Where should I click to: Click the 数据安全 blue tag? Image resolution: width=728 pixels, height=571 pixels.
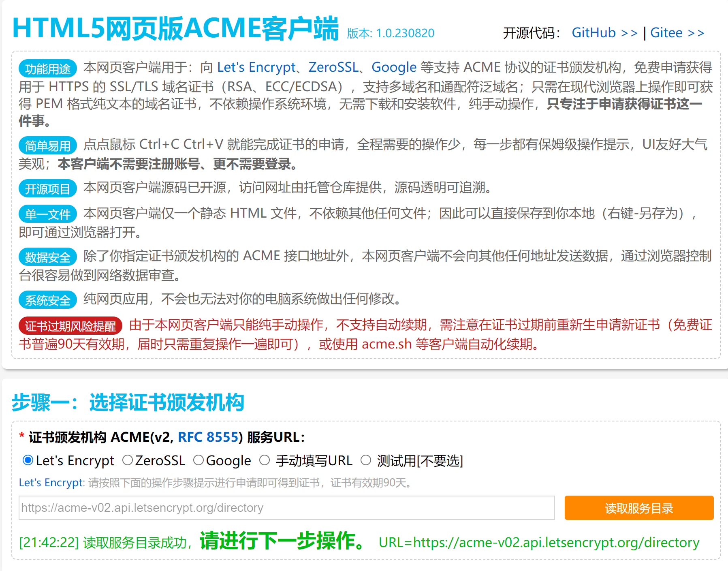[x=48, y=257]
